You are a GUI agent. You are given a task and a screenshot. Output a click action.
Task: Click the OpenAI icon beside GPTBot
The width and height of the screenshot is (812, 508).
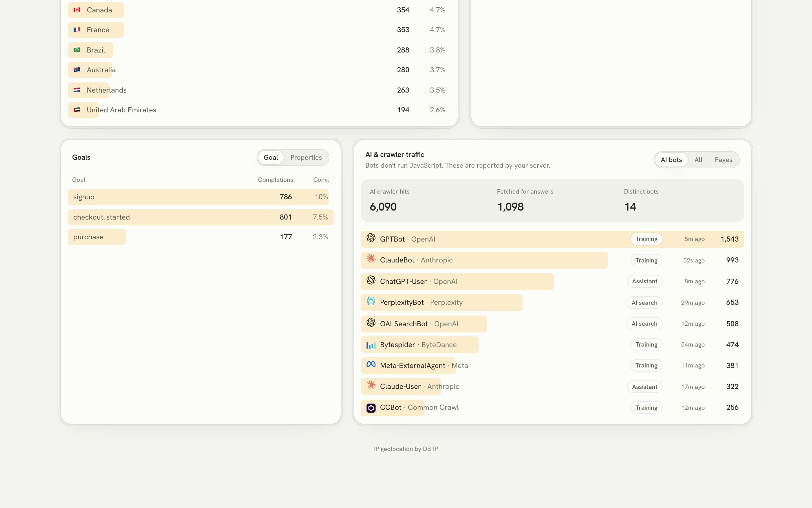[x=371, y=238]
